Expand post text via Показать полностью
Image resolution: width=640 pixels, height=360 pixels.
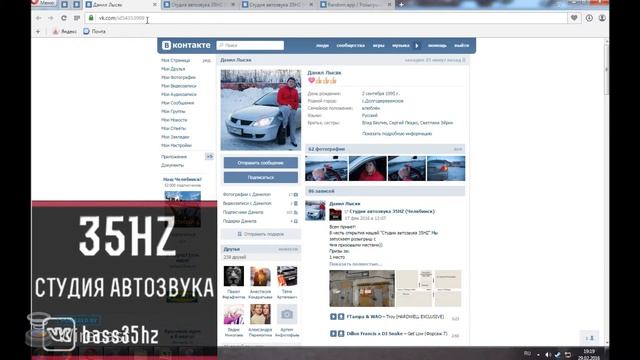356,264
